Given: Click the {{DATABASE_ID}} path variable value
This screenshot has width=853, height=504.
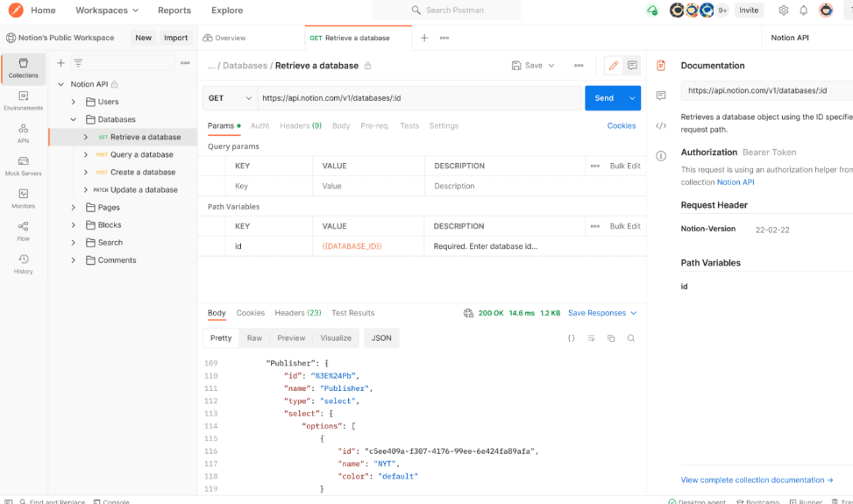Looking at the screenshot, I should pos(352,246).
